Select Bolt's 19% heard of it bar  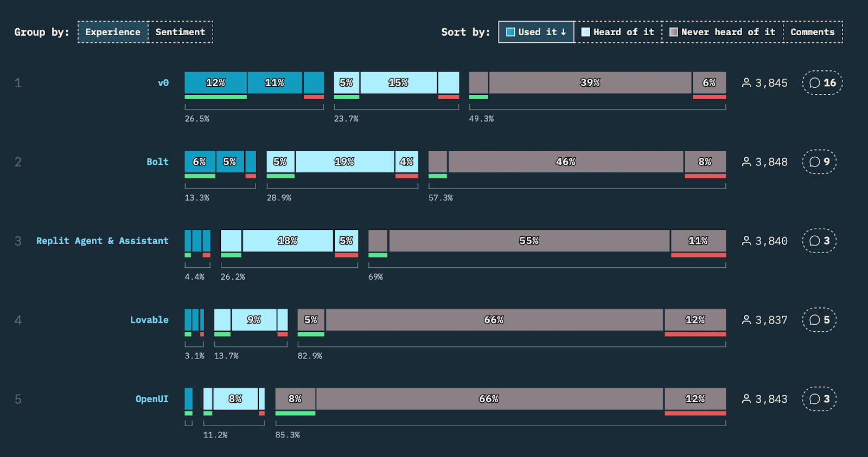pos(344,162)
